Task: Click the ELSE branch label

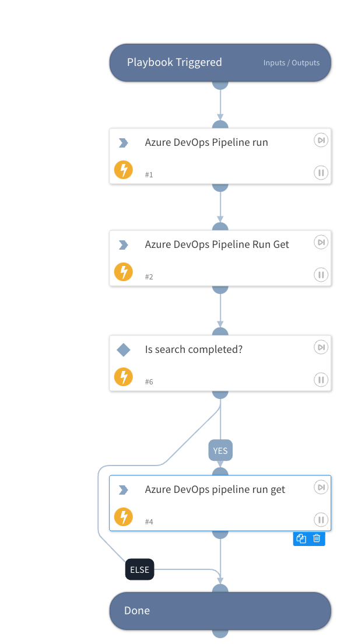Action: (x=139, y=570)
